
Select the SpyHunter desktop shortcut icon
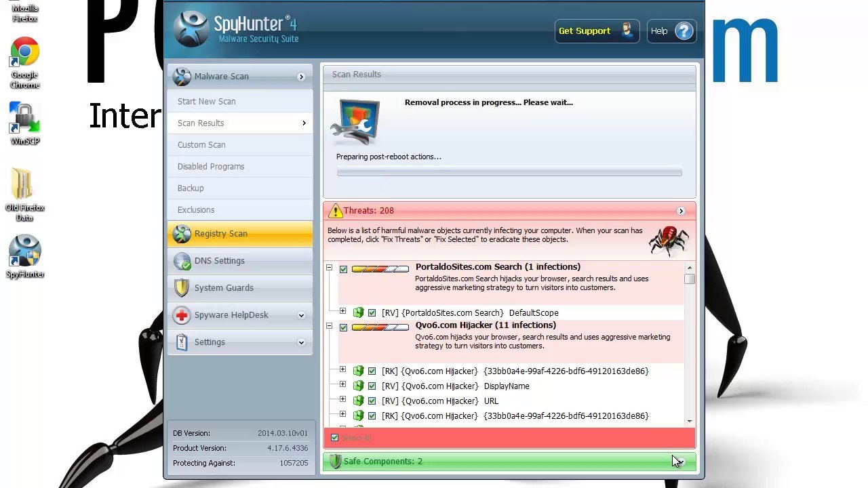(25, 256)
